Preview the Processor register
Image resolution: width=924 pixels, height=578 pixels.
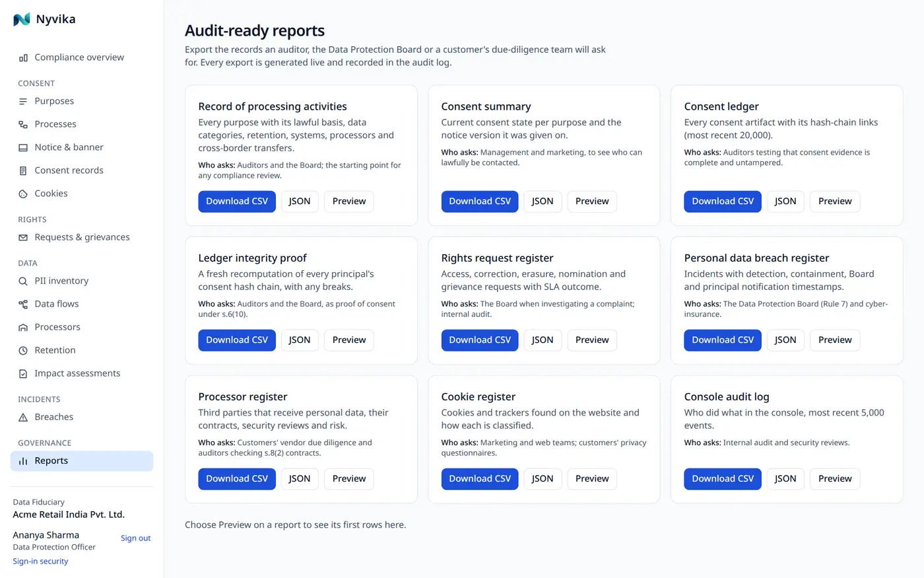click(x=349, y=479)
